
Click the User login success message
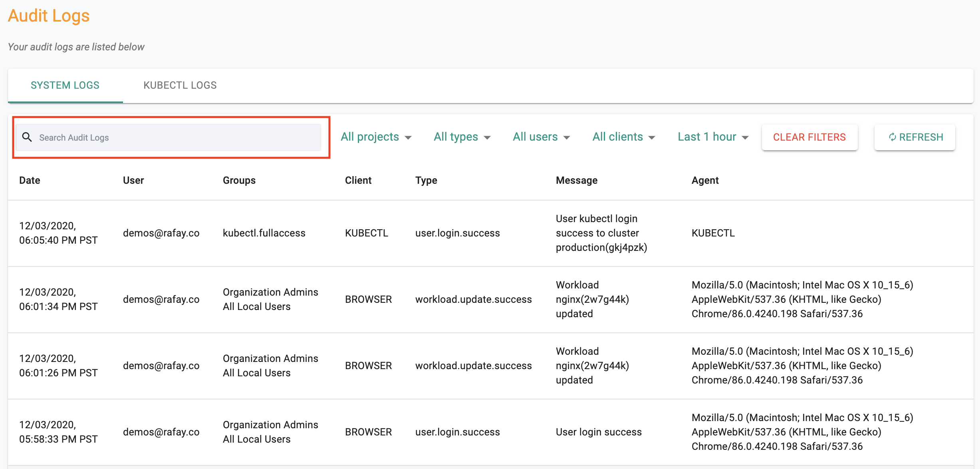[x=599, y=432]
